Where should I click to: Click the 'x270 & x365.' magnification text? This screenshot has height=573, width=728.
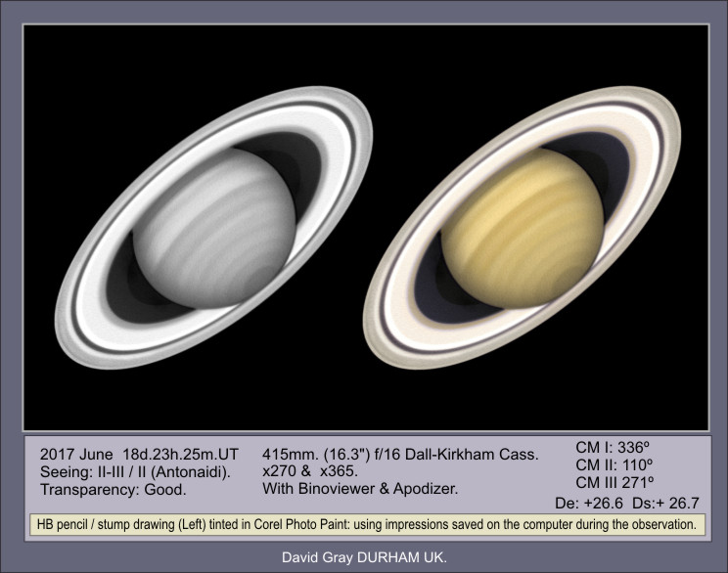309,471
